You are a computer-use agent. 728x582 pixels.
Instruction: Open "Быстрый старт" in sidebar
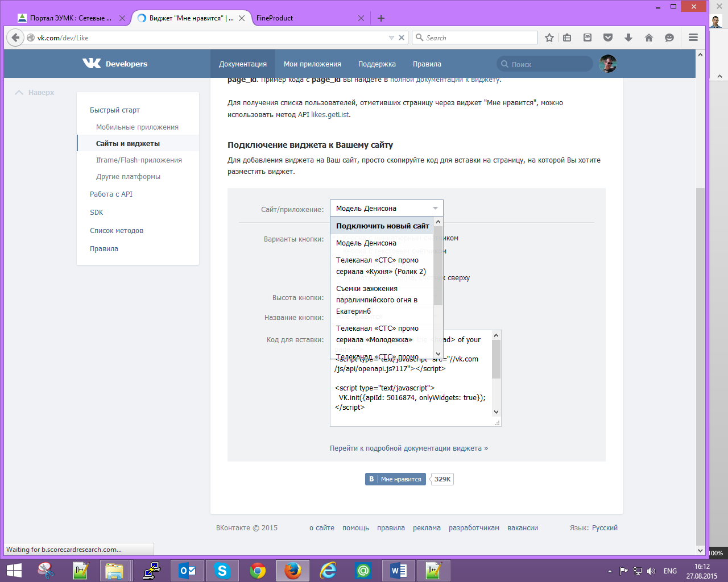115,110
